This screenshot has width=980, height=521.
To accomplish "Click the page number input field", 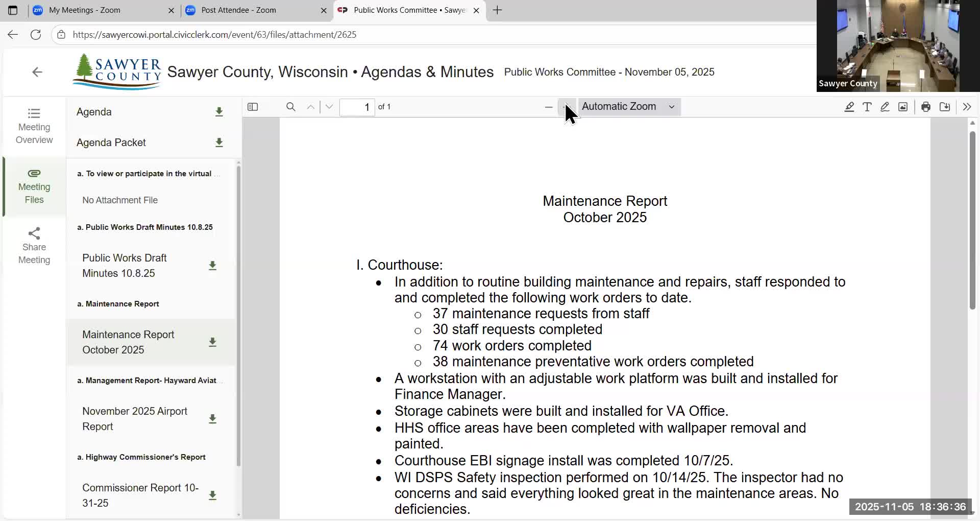I will point(357,107).
